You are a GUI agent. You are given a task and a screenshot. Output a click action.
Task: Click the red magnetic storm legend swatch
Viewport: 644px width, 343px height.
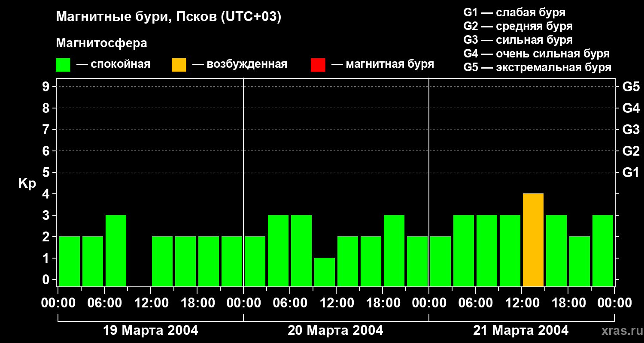318,65
